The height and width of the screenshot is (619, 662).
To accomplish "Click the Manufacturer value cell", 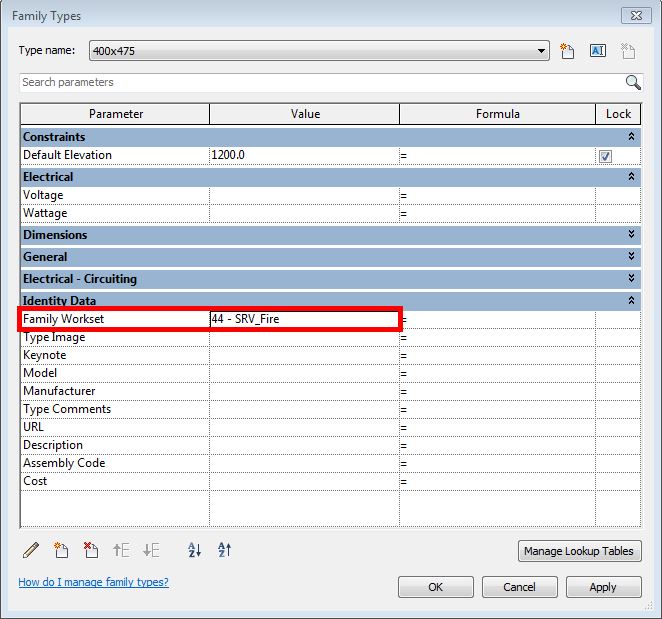I will coord(304,391).
